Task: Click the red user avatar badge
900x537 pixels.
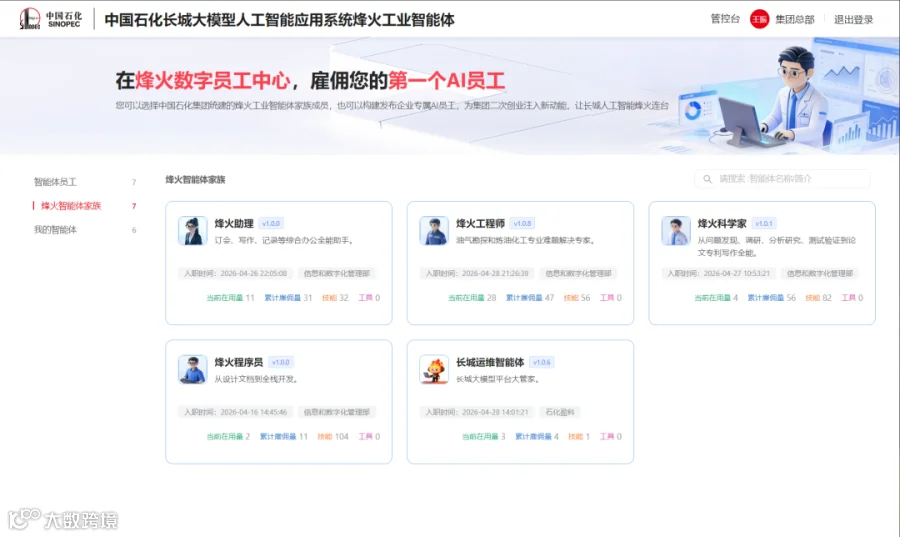Action: coord(759,20)
